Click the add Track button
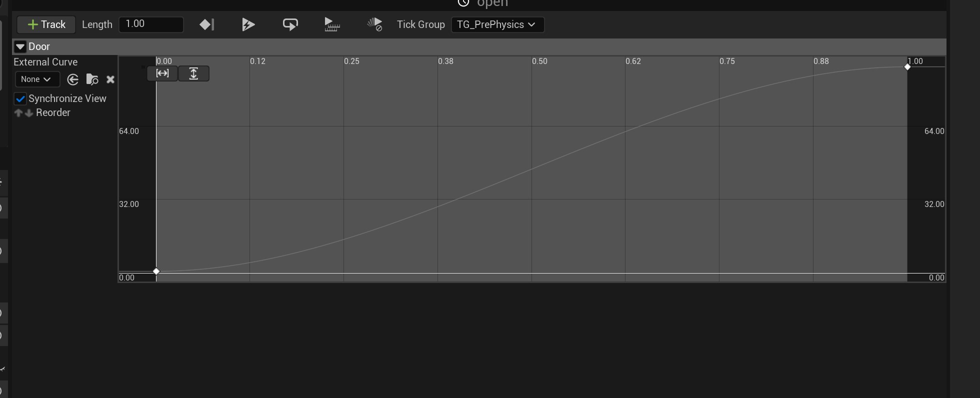This screenshot has height=398, width=980. (46, 24)
